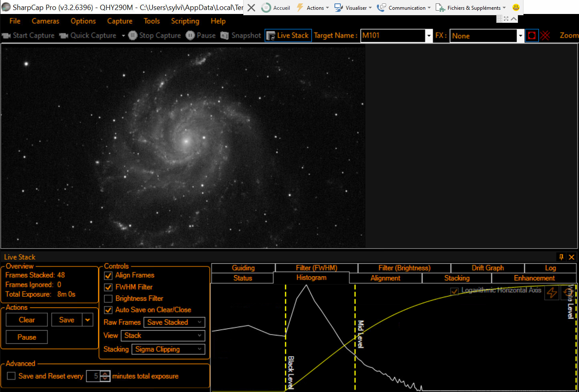Open the Help menu

pyautogui.click(x=218, y=21)
